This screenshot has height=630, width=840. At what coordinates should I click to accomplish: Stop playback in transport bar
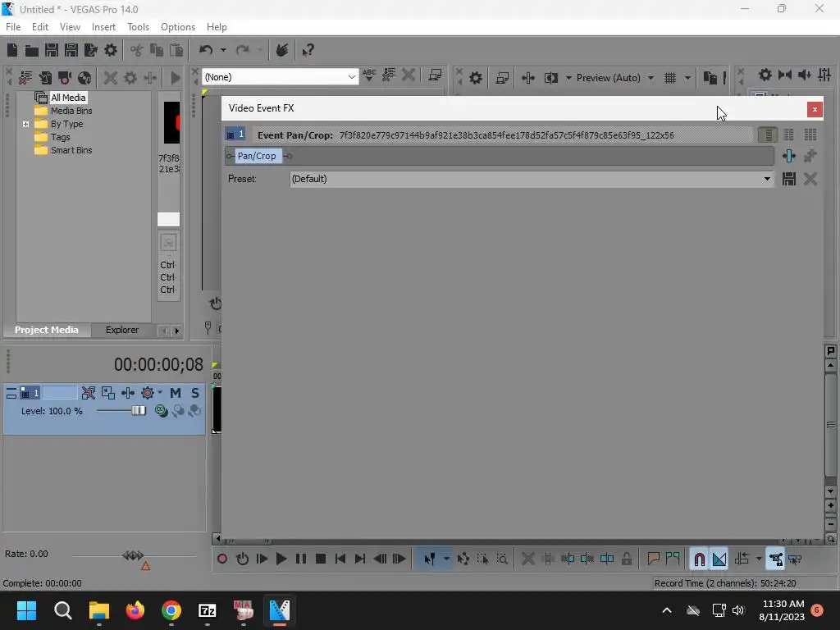pos(321,559)
